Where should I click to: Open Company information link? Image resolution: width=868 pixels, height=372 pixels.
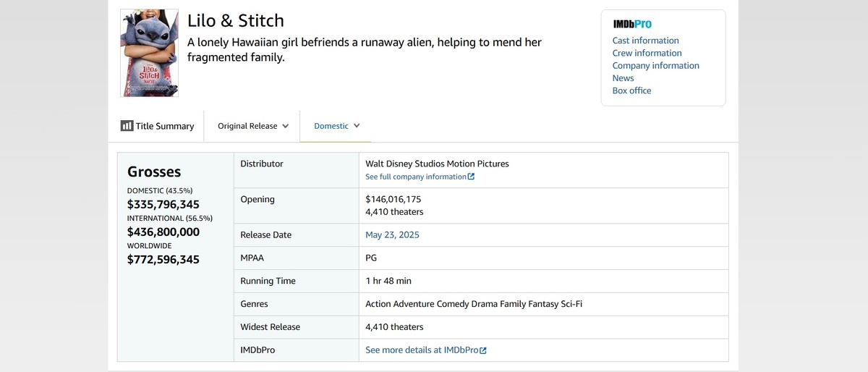656,65
